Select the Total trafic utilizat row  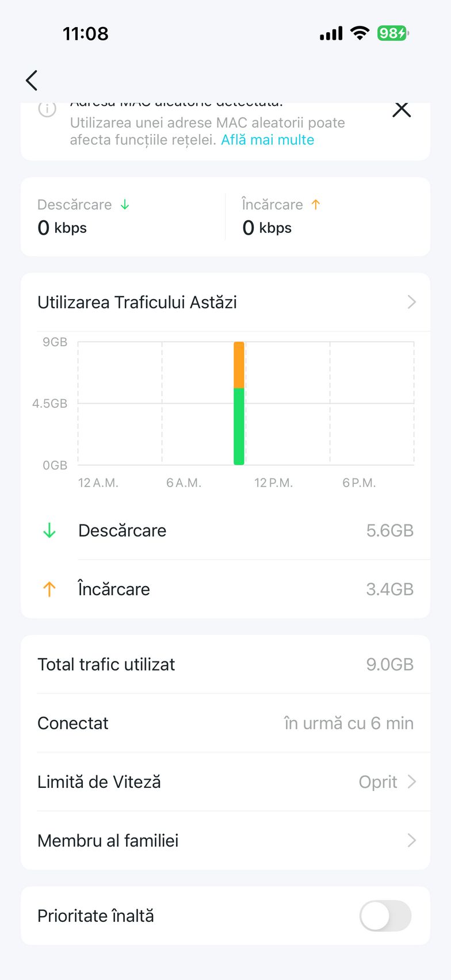click(x=225, y=664)
